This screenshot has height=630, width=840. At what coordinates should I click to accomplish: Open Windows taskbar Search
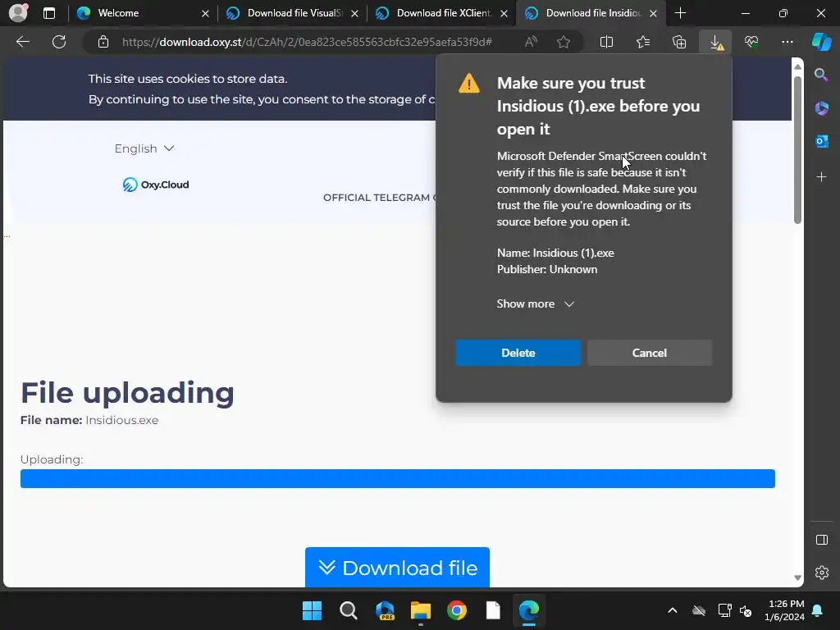tap(348, 610)
